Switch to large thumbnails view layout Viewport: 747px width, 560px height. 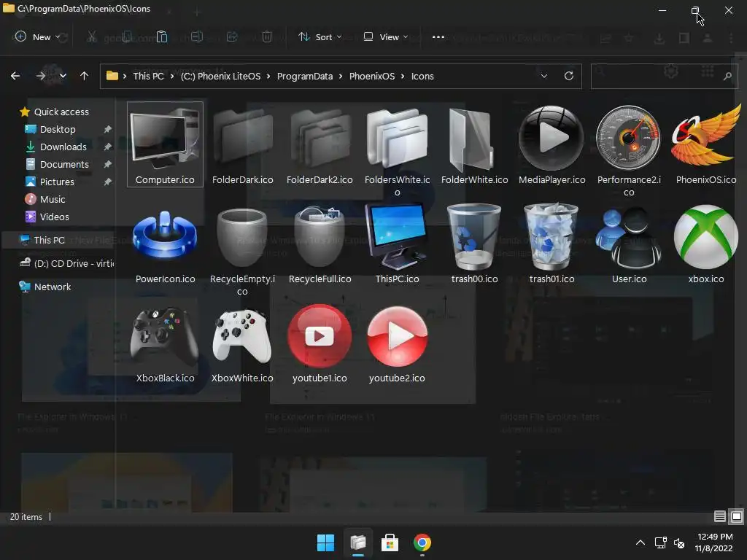pyautogui.click(x=737, y=516)
